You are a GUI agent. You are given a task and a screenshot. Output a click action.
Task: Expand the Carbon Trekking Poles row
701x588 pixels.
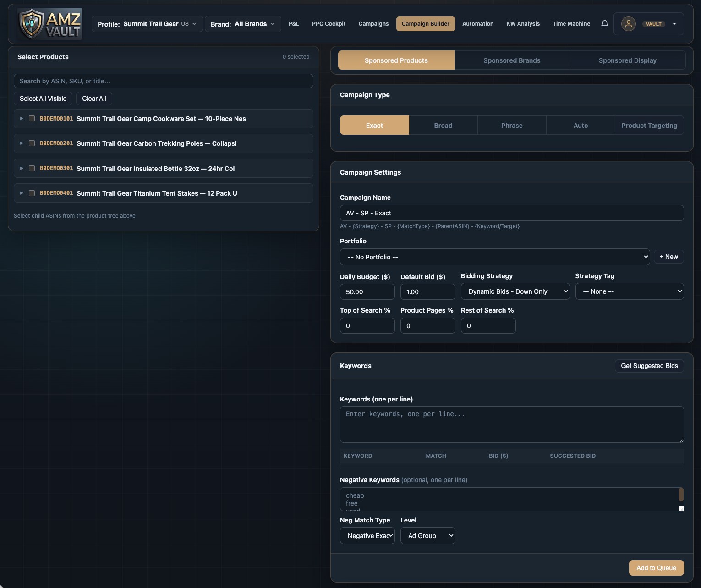tap(21, 143)
